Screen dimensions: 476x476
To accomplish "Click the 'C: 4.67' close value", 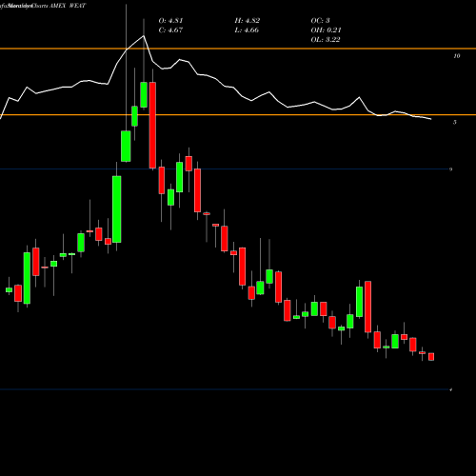I will [170, 30].
